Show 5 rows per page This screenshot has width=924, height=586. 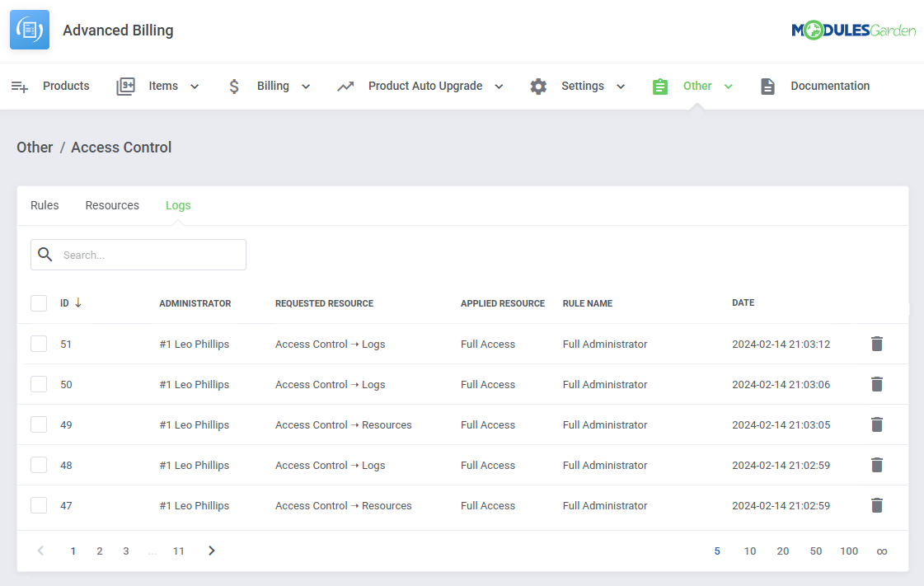717,551
